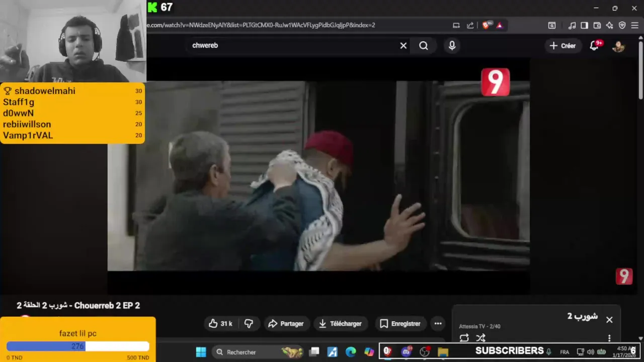Open the Brave VPN shield icon
Image resolution: width=644 pixels, height=362 pixels.
(x=622, y=25)
